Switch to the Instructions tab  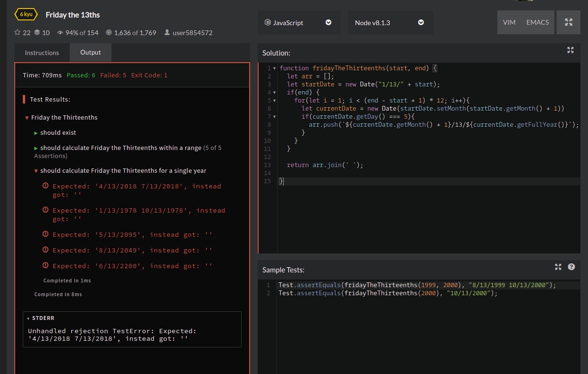coord(42,53)
